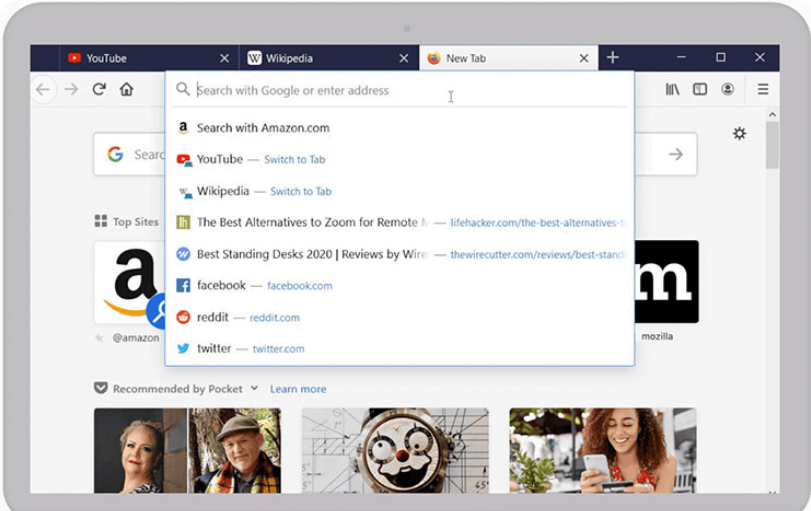
Task: Open the mozilla top site tile
Action: (667, 282)
